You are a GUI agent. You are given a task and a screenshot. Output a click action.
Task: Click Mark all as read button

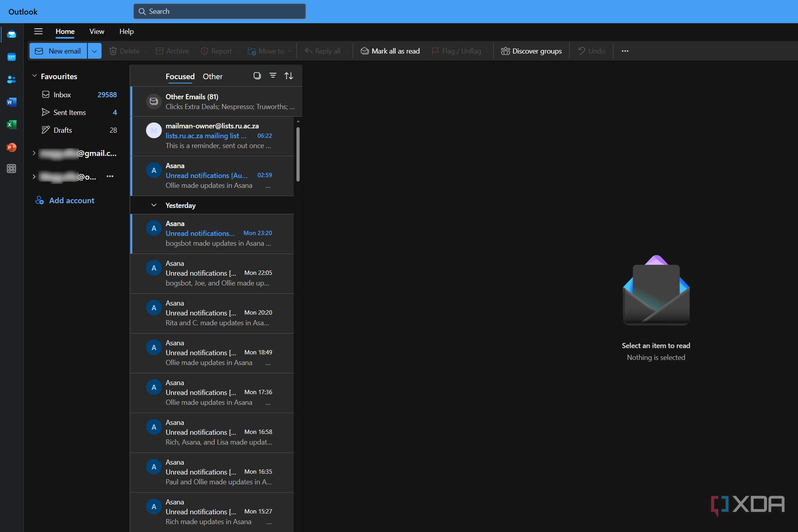click(390, 51)
